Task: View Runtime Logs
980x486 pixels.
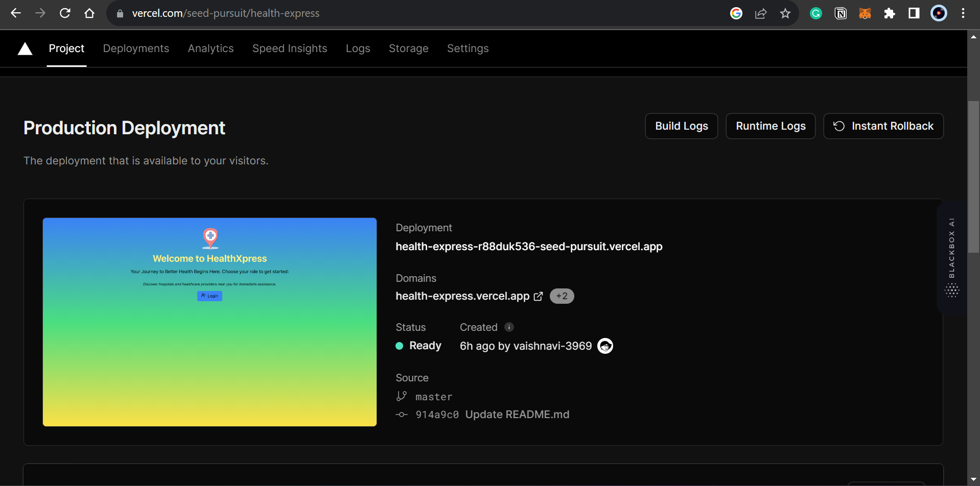Action: [x=771, y=126]
